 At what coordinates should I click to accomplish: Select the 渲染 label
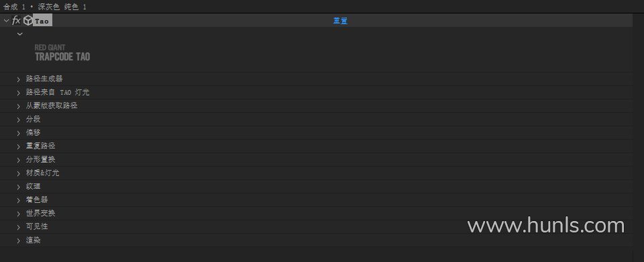(x=34, y=241)
